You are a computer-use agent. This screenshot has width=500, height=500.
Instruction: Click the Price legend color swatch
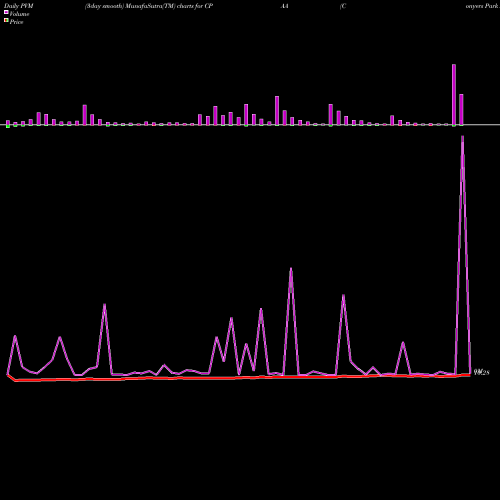[x=6, y=20]
